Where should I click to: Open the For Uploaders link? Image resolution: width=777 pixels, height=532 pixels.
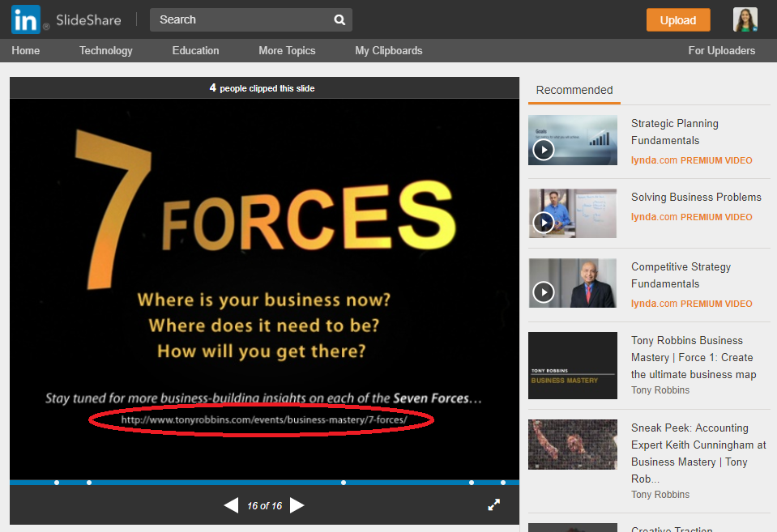tap(721, 50)
